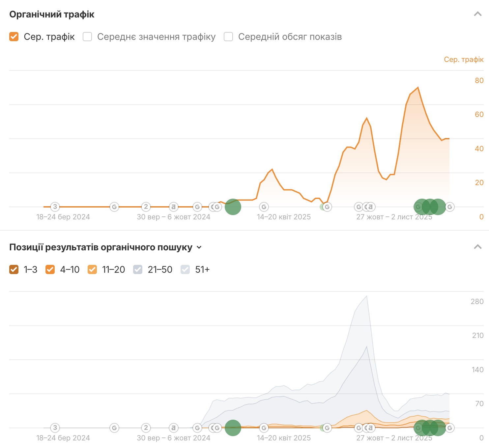Click the "a" marker near October 2024, traffic chart
Image resolution: width=489 pixels, height=448 pixels.
173,207
